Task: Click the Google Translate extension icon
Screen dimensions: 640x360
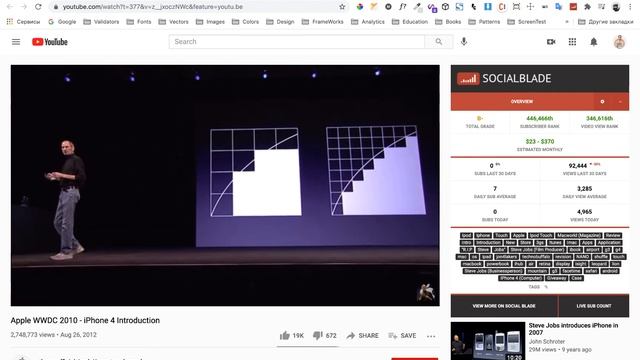Action: tap(559, 7)
